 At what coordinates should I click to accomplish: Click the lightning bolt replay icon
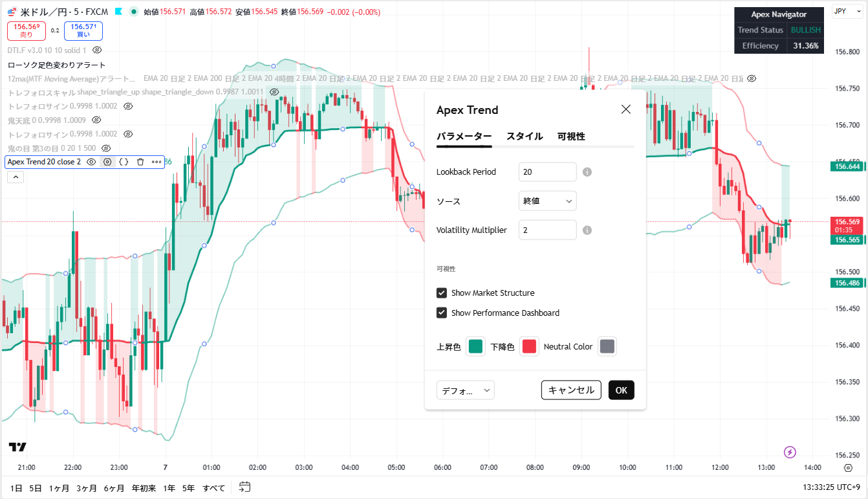(x=789, y=452)
